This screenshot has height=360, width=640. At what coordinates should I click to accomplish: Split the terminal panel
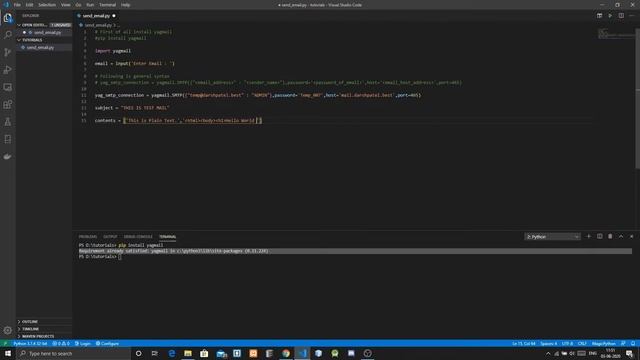point(599,236)
